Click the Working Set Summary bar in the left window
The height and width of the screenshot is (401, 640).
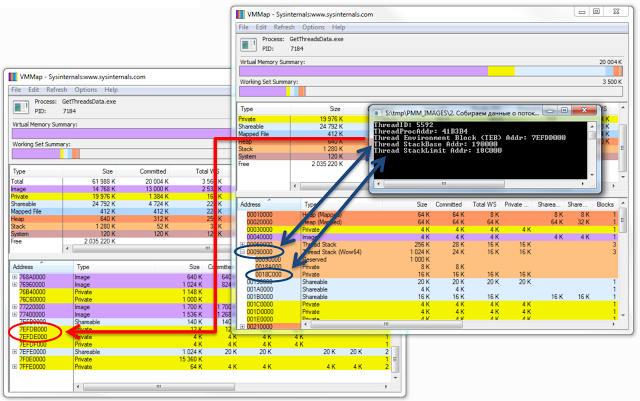click(122, 154)
